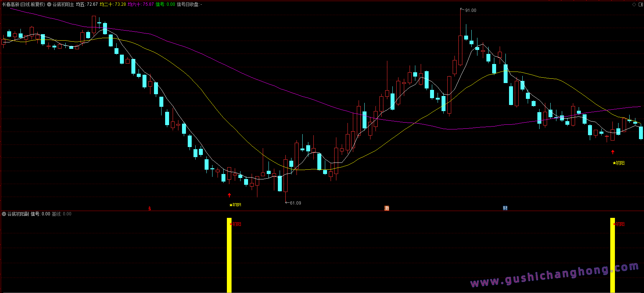
Task: Click the green 信号: 0.00 label in the main chart
Action: 165,5
